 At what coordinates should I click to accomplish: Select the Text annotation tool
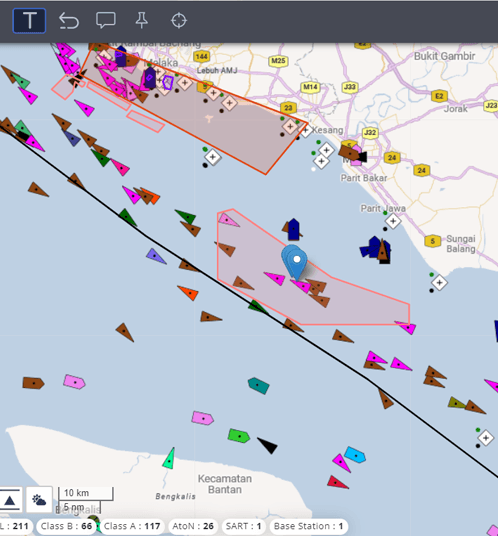pyautogui.click(x=29, y=21)
